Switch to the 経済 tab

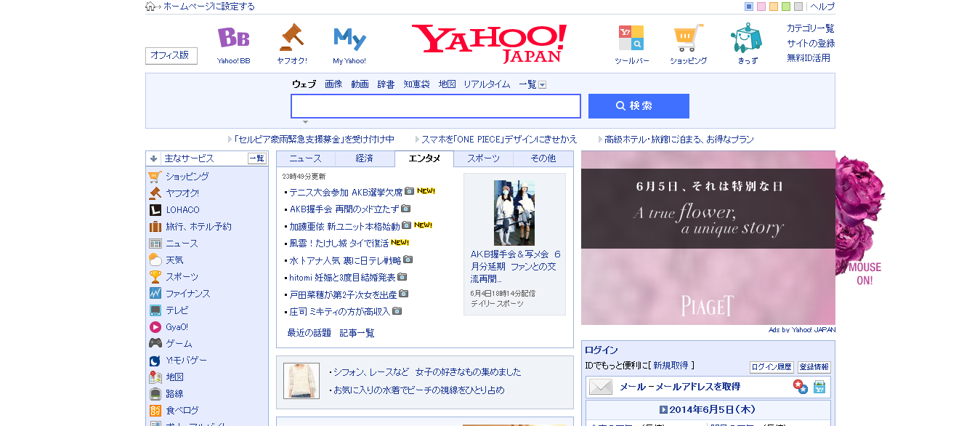coord(365,158)
